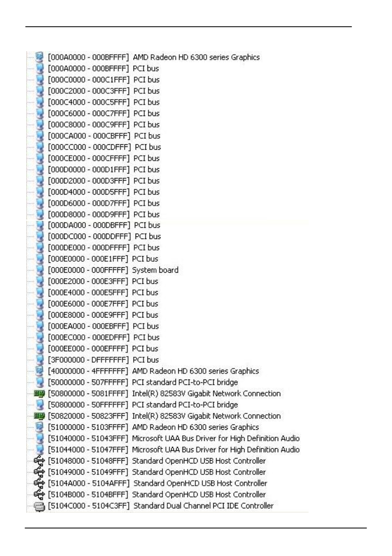Click the IDE controller icon at 5104C000
This screenshot has height=556, width=392.
click(x=39, y=506)
